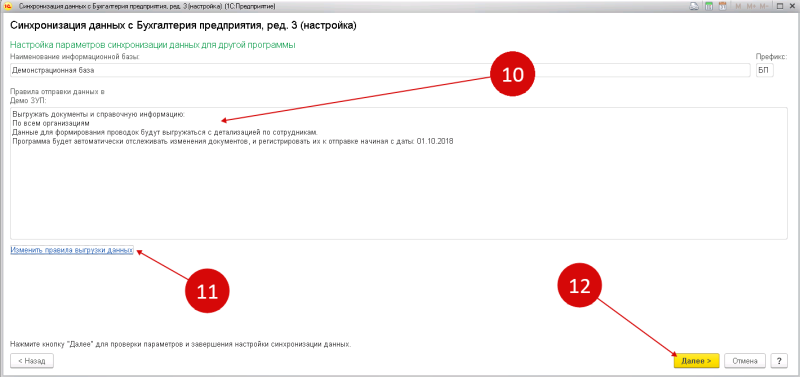Maximize the settings window

[x=780, y=7]
